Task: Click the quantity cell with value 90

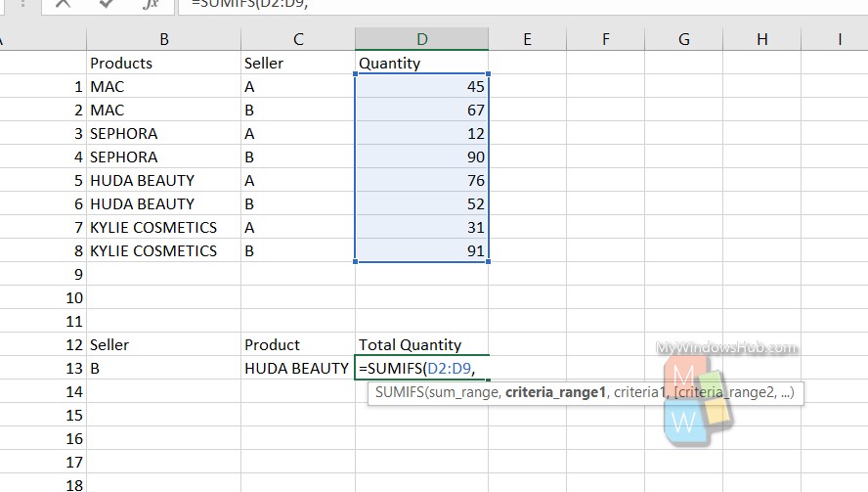Action: (x=422, y=157)
